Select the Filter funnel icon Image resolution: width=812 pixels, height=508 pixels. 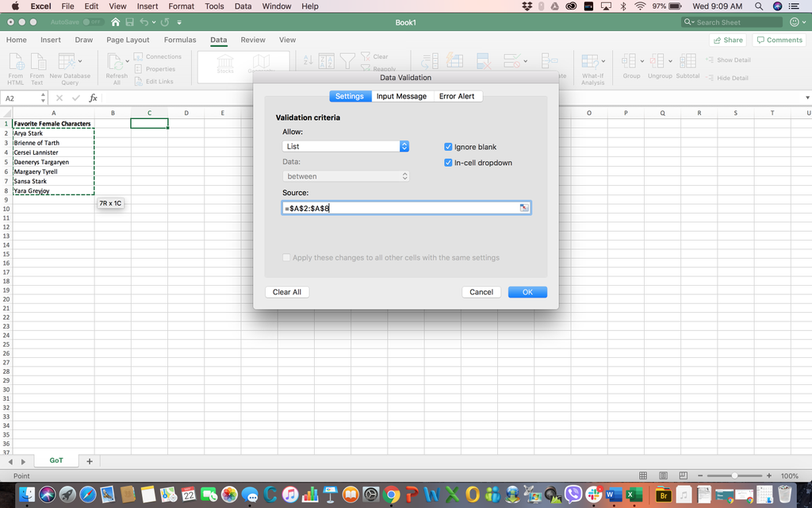click(347, 60)
